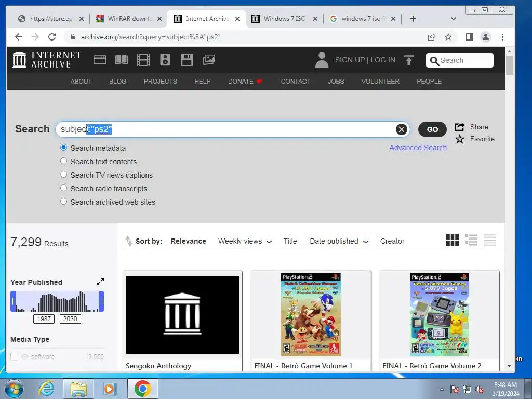Switch to compact list view
The width and height of the screenshot is (532, 399).
(489, 240)
